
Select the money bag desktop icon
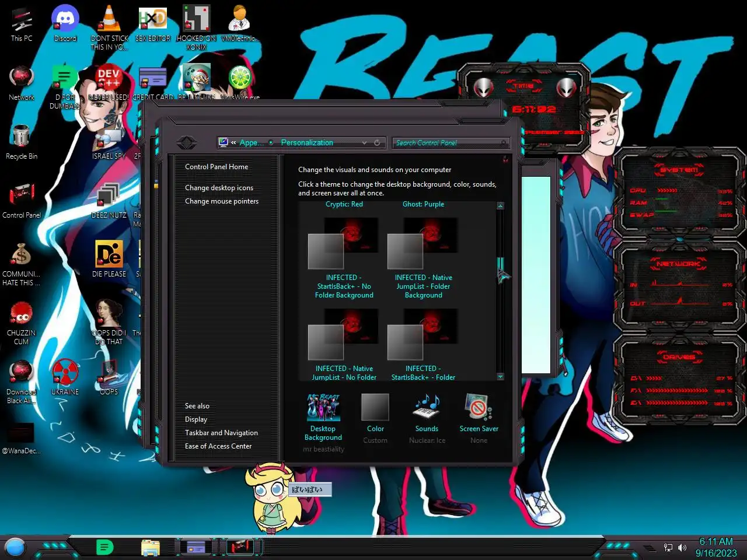tap(22, 264)
